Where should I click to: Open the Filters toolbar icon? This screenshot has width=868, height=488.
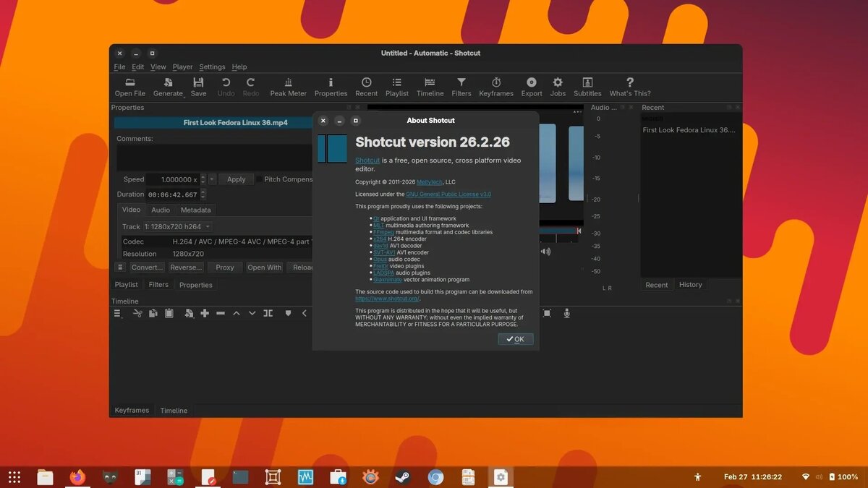click(x=461, y=82)
